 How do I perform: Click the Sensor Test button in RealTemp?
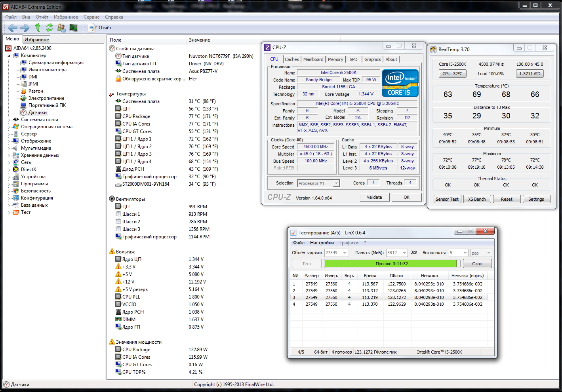pyautogui.click(x=447, y=199)
